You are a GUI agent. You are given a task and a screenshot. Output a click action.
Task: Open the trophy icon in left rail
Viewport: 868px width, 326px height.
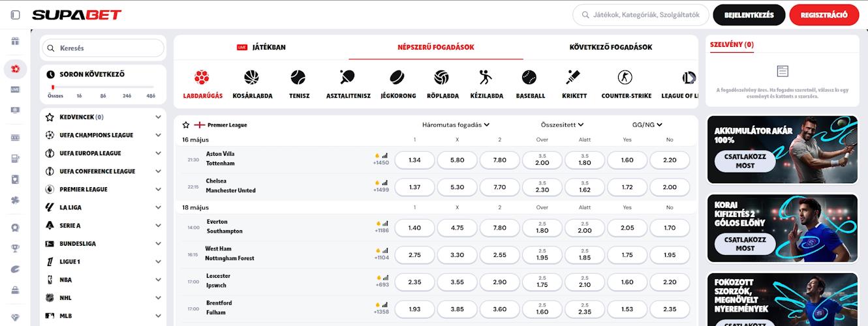[x=15, y=248]
